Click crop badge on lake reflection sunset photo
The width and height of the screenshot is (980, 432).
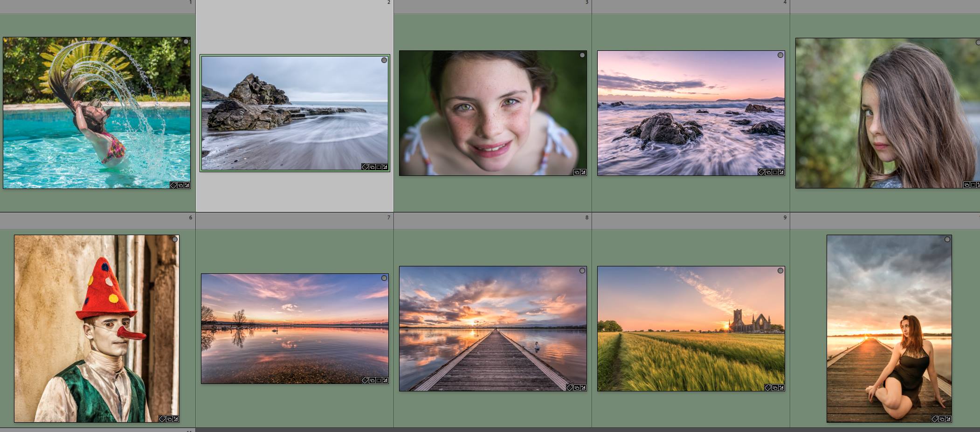(379, 380)
